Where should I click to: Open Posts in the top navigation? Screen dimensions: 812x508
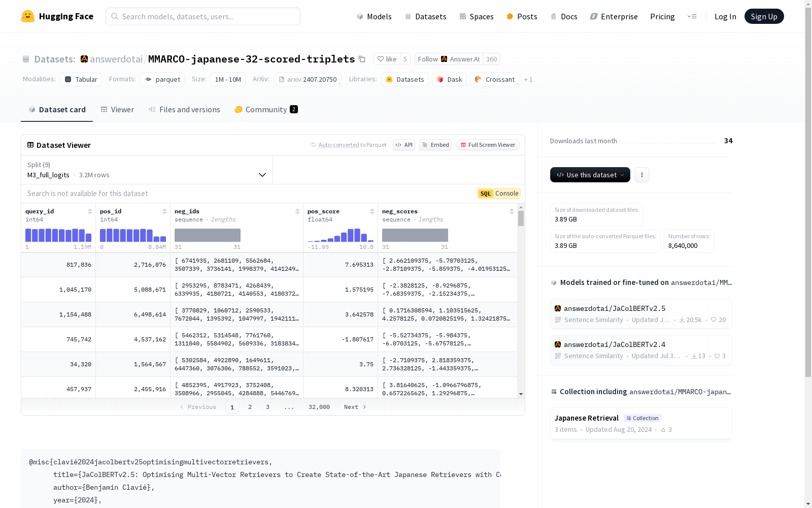pos(522,16)
